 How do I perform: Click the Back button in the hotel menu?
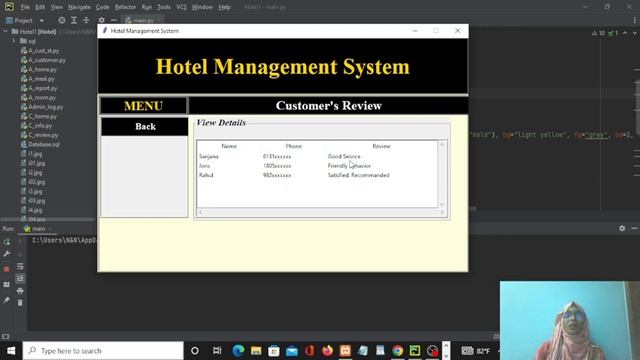click(x=144, y=127)
